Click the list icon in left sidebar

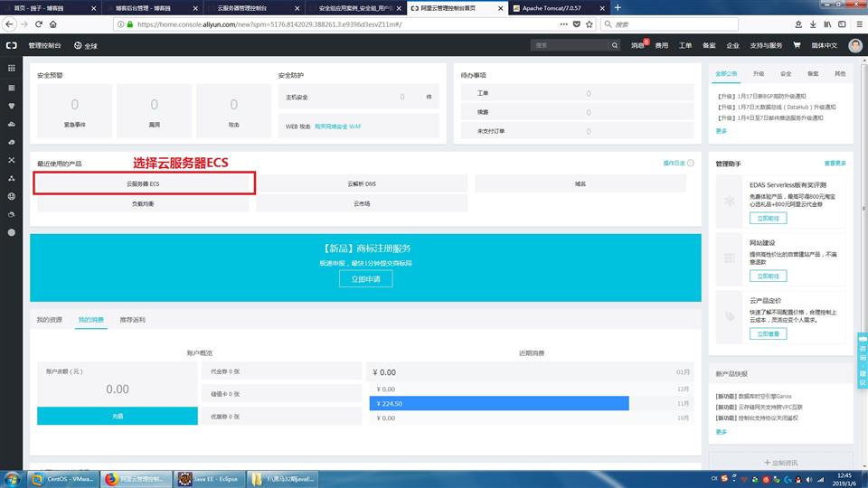point(11,88)
